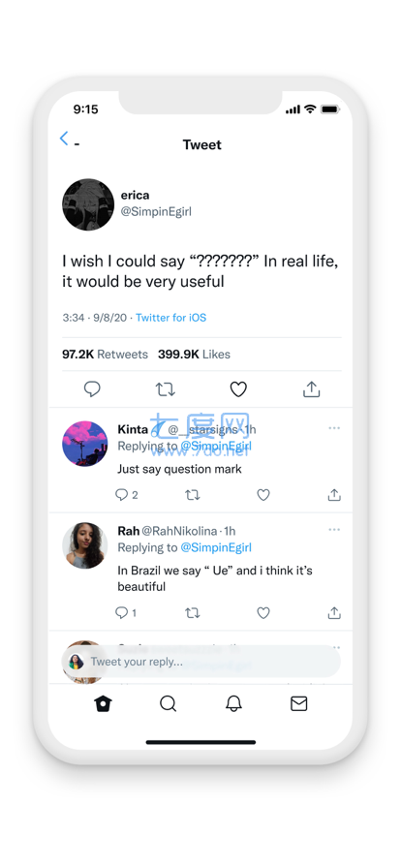
Task: Tap the Tweet your reply field
Action: (x=200, y=662)
